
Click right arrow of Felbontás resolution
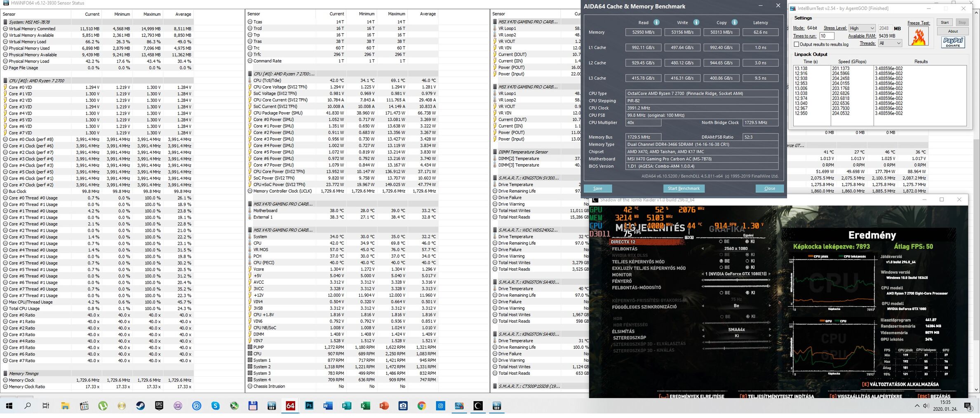click(769, 249)
